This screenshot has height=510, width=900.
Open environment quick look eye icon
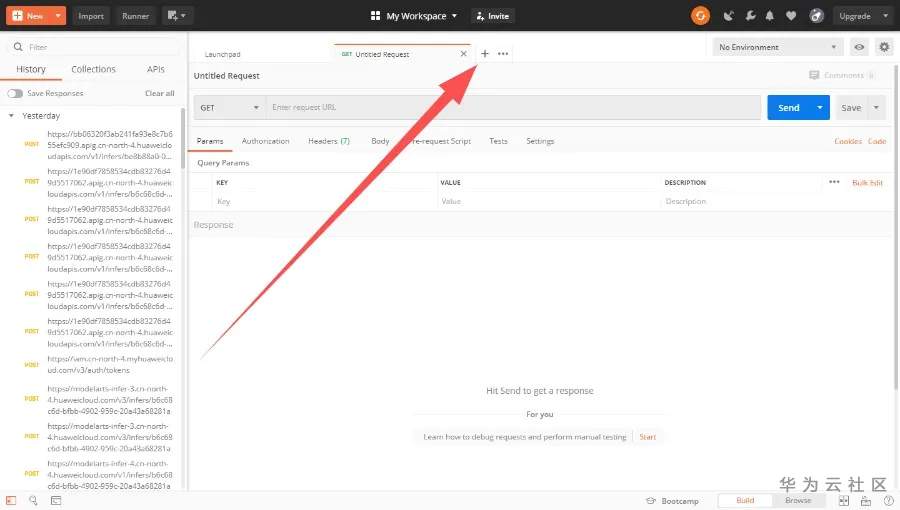pyautogui.click(x=859, y=47)
